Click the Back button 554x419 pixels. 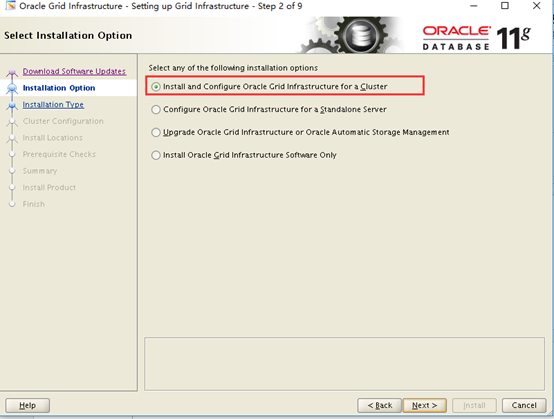pyautogui.click(x=379, y=405)
